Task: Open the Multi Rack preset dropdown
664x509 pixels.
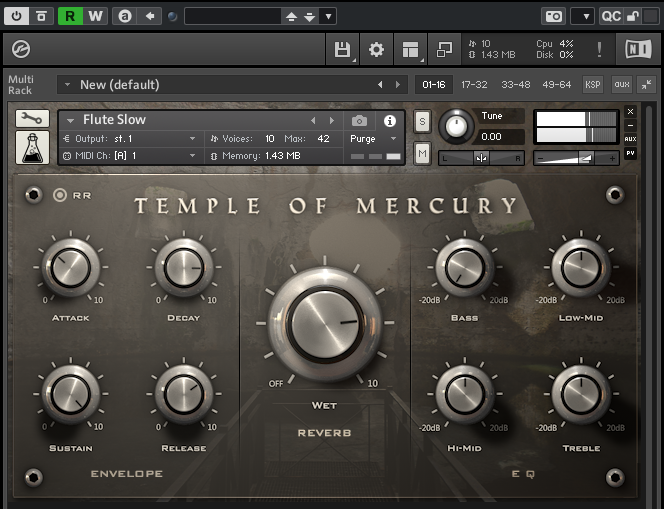Action: point(67,85)
